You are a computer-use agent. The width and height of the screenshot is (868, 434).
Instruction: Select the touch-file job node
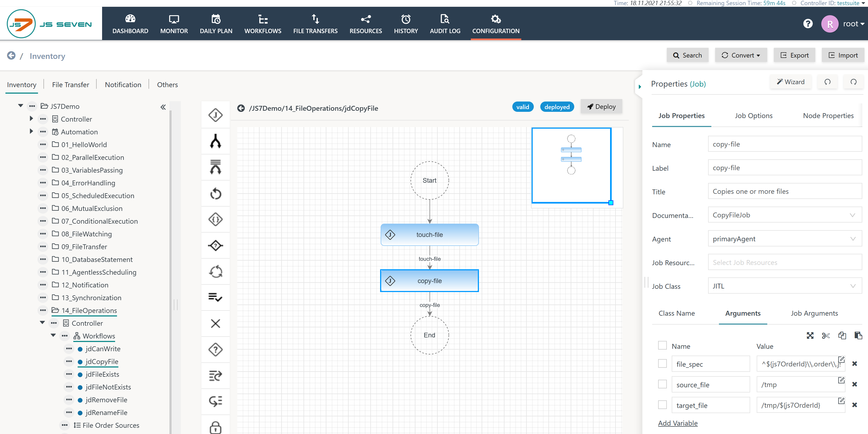point(429,235)
